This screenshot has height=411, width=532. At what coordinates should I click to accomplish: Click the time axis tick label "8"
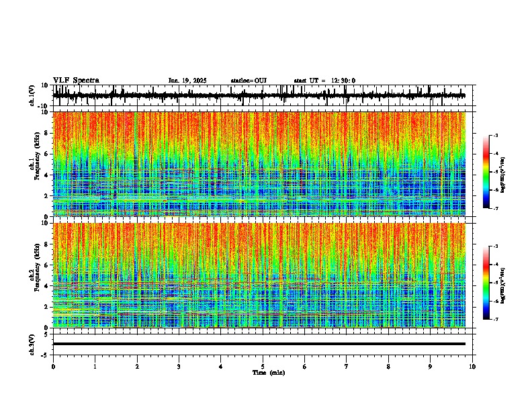click(x=388, y=367)
